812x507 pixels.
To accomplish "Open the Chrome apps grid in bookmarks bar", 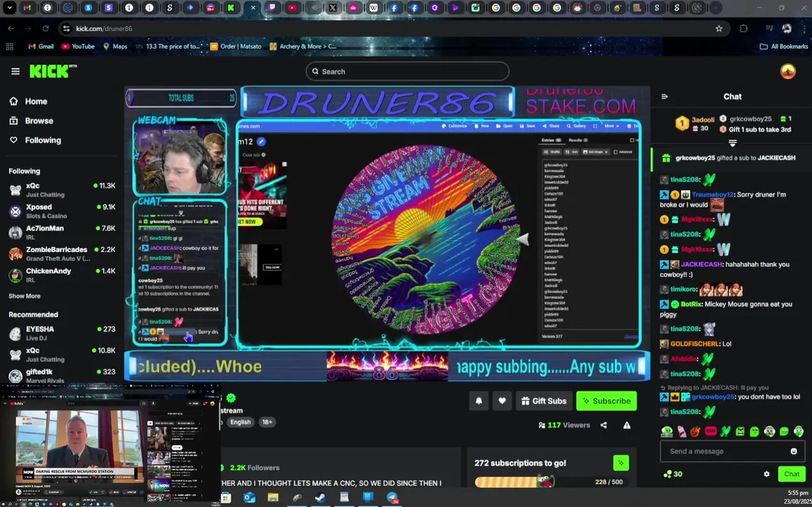I will tap(9, 46).
